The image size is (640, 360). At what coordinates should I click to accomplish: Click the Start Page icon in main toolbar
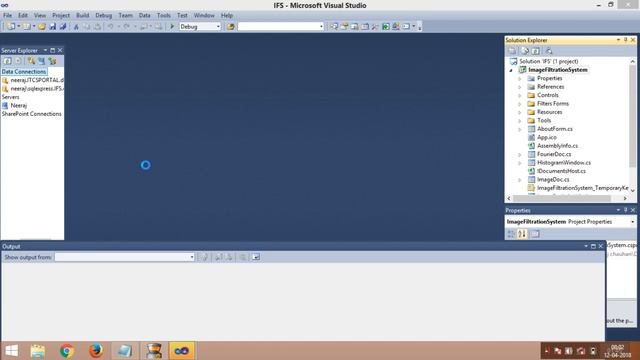pyautogui.click(x=386, y=27)
